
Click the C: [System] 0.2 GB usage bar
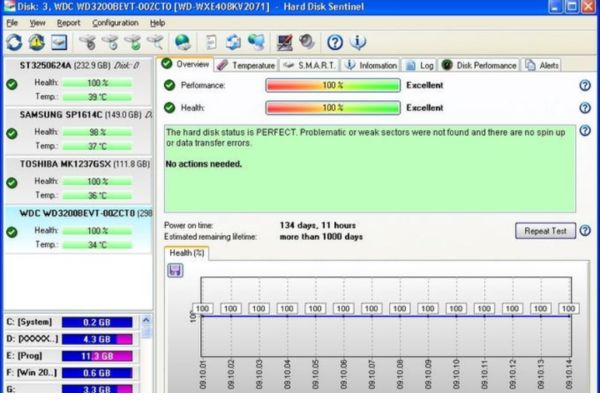97,322
